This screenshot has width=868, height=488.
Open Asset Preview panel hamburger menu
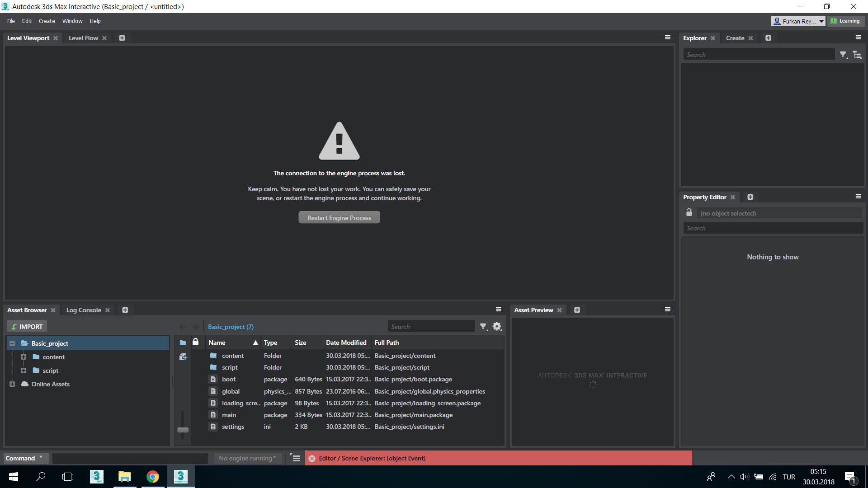point(667,310)
